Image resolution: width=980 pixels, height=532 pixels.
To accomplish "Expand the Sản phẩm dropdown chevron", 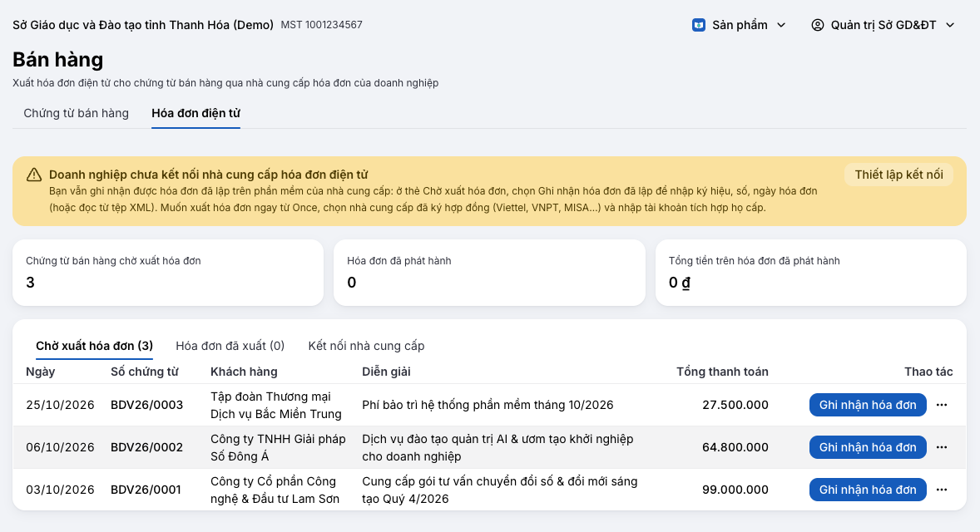I will point(781,25).
